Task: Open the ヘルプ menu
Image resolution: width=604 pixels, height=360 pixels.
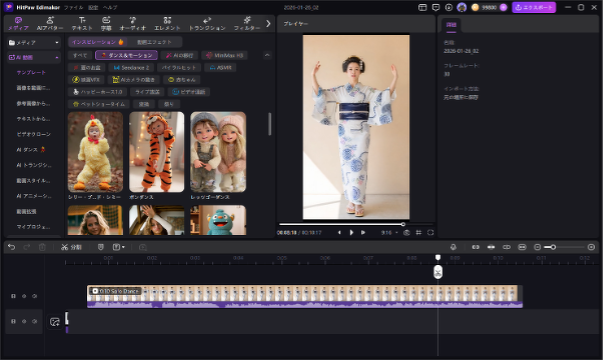Action: point(110,7)
